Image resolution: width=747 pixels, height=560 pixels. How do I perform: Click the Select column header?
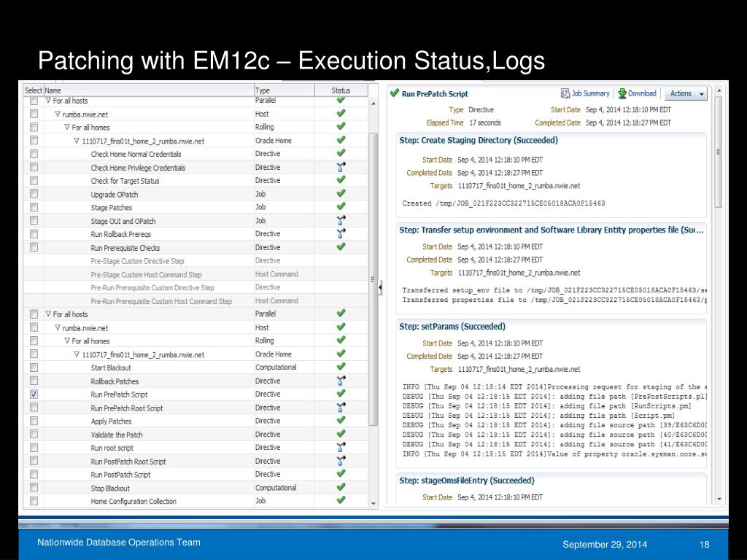34,90
